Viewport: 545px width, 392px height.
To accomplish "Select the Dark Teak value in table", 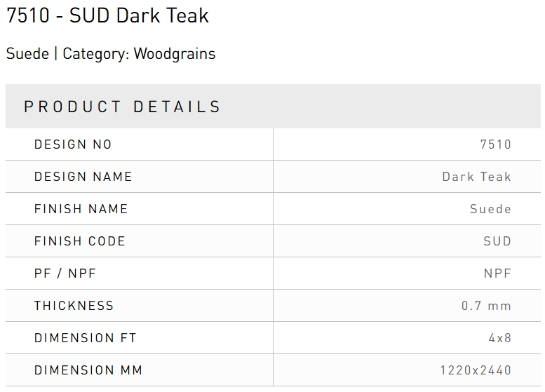I will [476, 177].
